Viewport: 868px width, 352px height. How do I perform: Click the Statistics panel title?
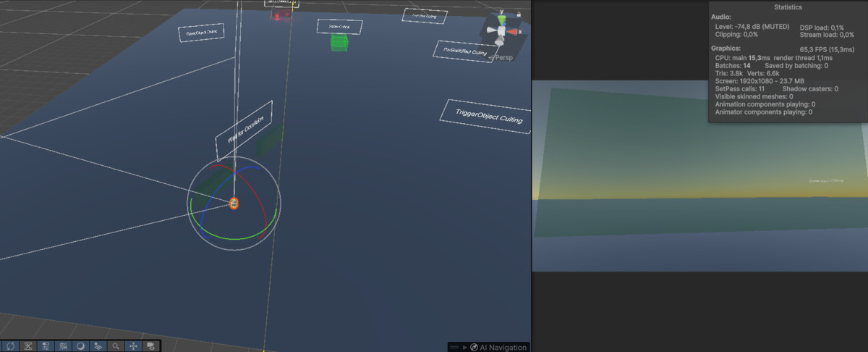pos(788,7)
